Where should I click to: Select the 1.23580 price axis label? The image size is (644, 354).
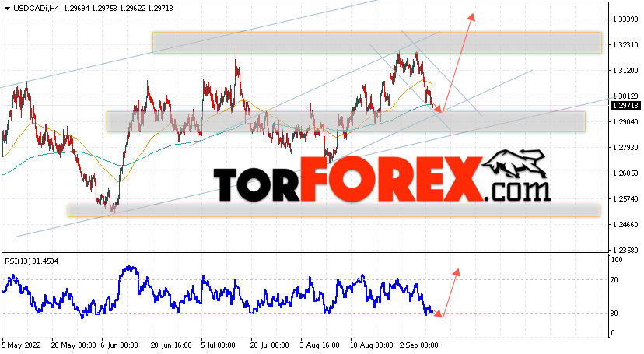(625, 250)
